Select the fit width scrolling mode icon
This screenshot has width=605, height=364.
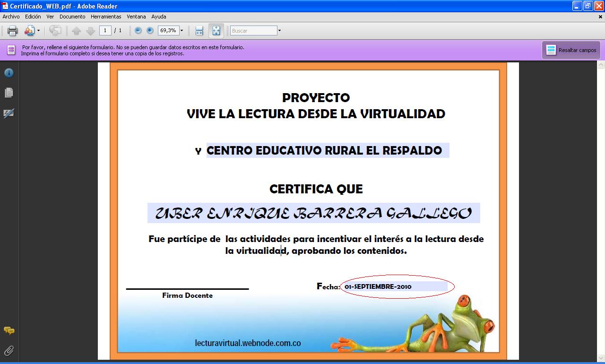point(199,31)
